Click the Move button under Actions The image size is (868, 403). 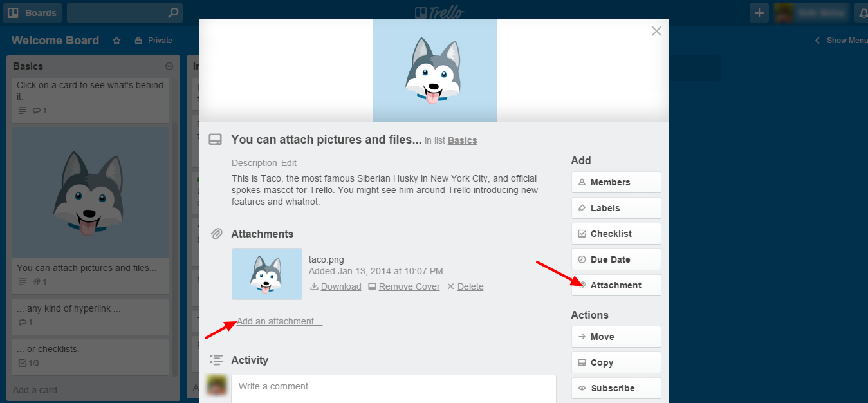(616, 337)
